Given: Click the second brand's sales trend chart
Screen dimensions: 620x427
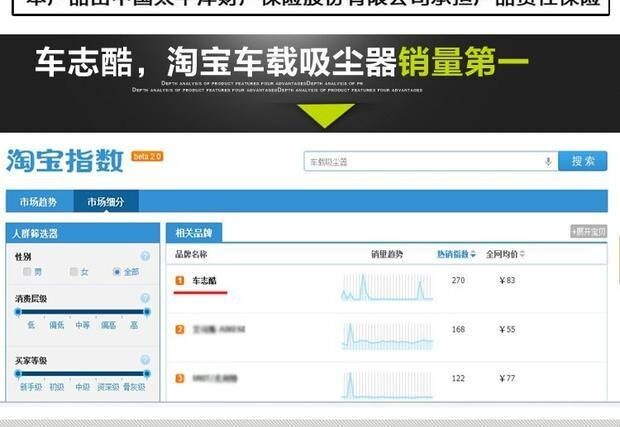Looking at the screenshot, I should 387,336.
